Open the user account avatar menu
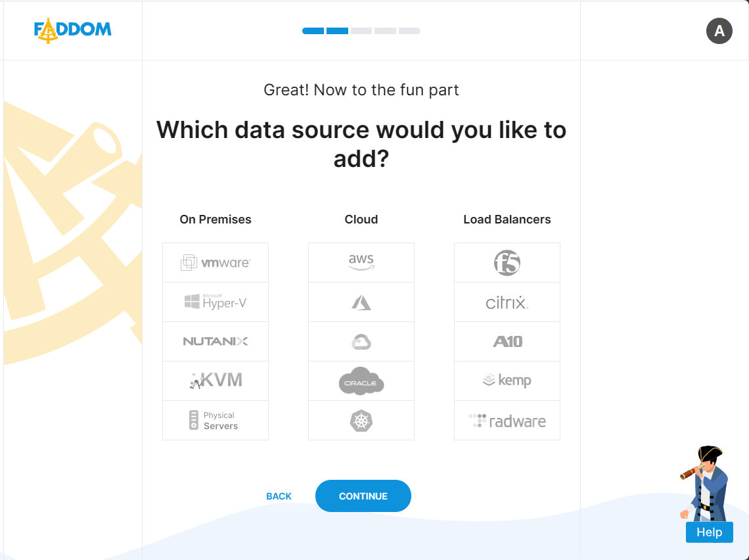 (719, 31)
